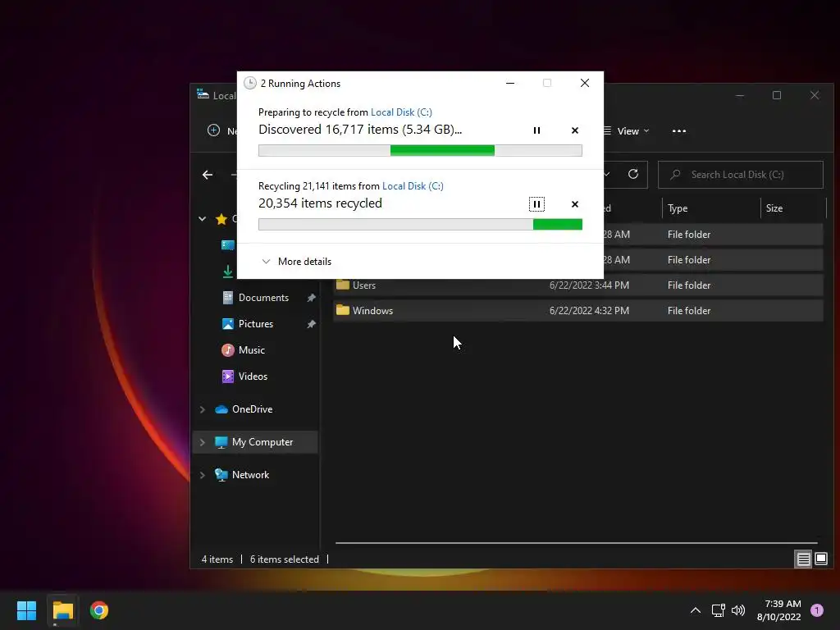Open the network status tray icon
The image size is (840, 630).
pos(718,610)
